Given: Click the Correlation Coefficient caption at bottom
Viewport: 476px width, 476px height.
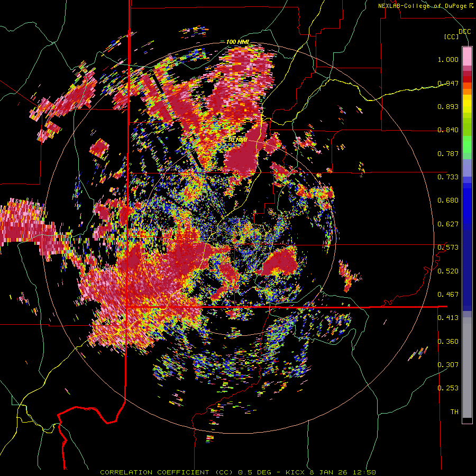Looking at the screenshot, I should click(x=238, y=472).
